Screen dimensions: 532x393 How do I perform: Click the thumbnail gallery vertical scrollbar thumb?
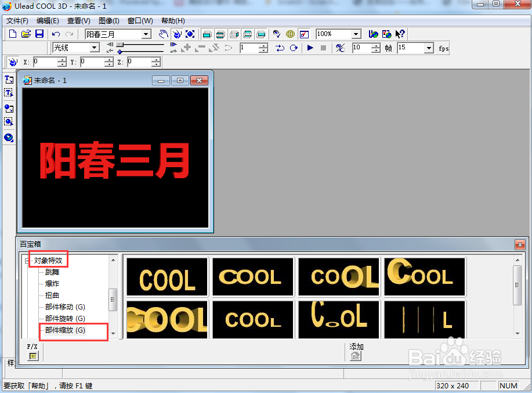[517, 285]
